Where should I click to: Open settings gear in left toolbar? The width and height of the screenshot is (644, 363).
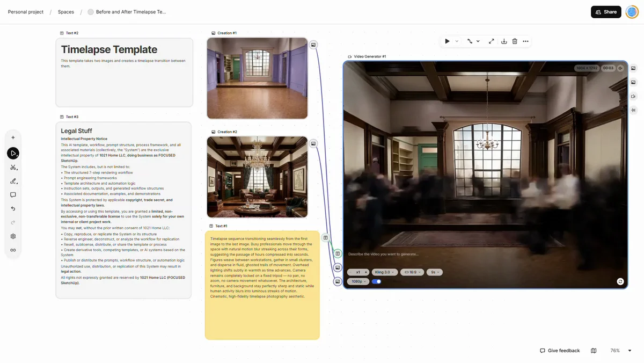click(13, 236)
